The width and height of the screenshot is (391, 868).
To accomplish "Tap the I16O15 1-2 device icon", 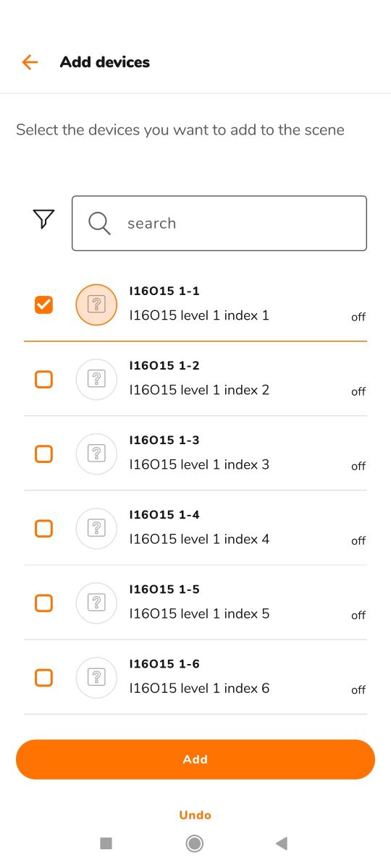I will 96,379.
